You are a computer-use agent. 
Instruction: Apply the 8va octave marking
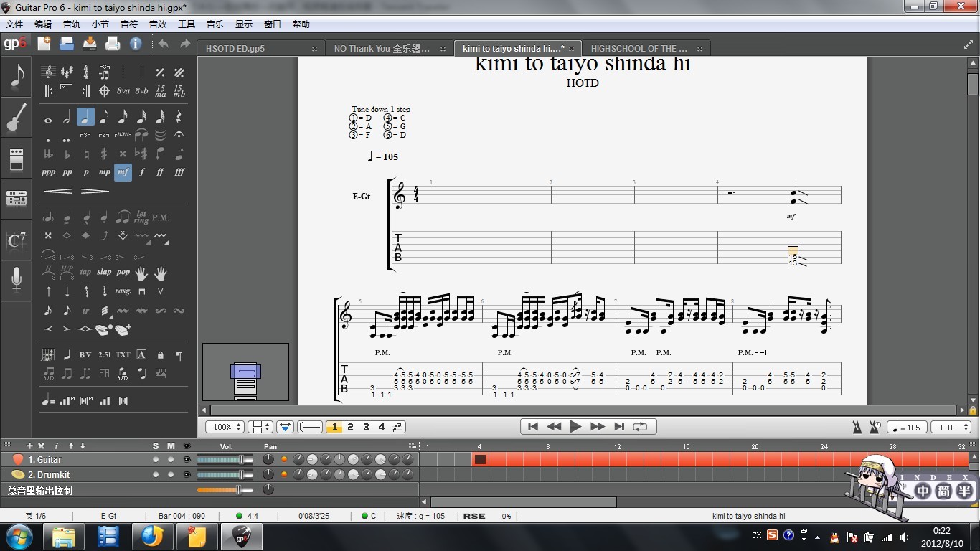(123, 91)
